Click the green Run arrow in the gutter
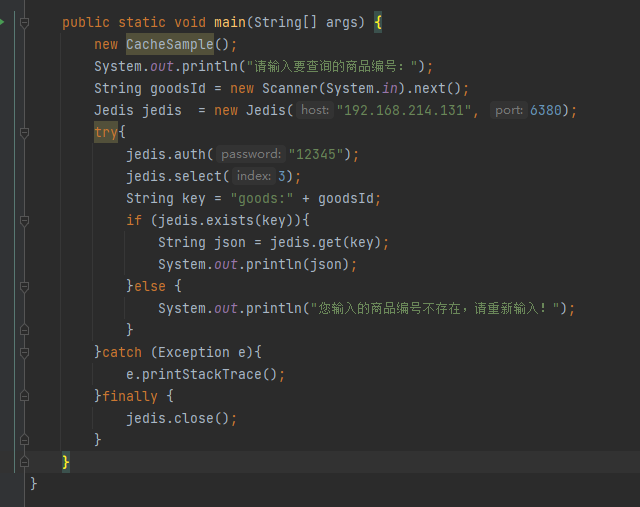640x507 pixels. tap(3, 22)
